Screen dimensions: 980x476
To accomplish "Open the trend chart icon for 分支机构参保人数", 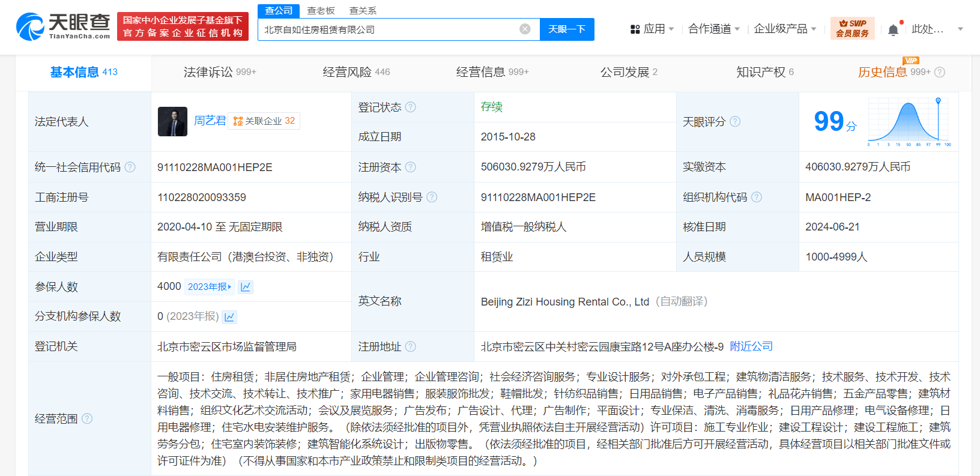I will [x=229, y=317].
